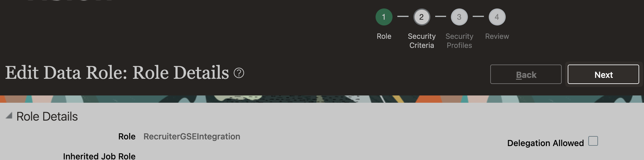The height and width of the screenshot is (160, 644).
Task: Go to step 4 circle in train
Action: point(497,17)
